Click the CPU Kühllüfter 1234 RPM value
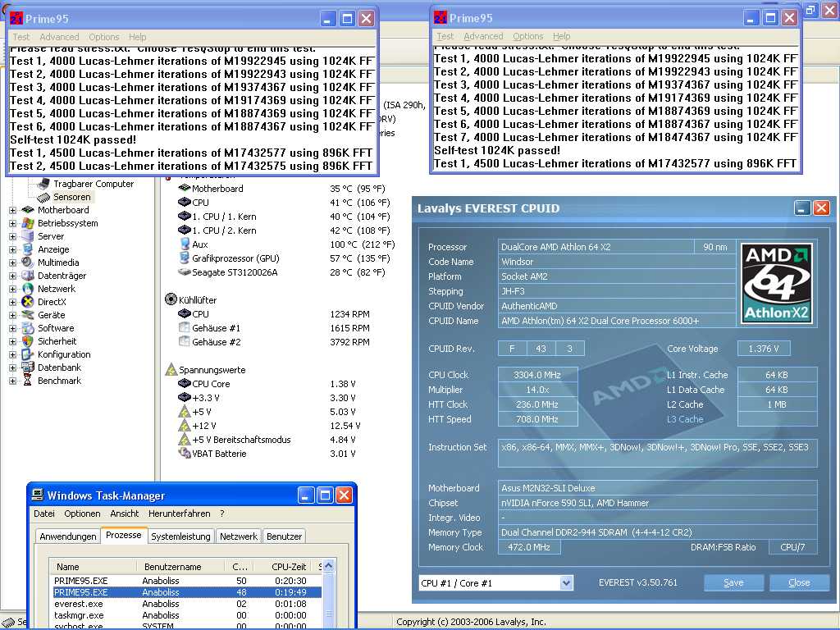 (x=349, y=314)
